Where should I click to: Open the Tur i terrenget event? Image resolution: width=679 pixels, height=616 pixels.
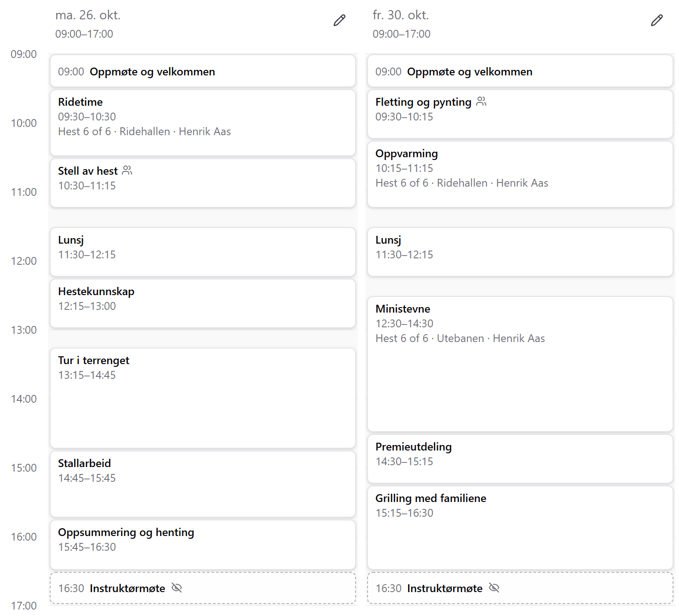(203, 398)
